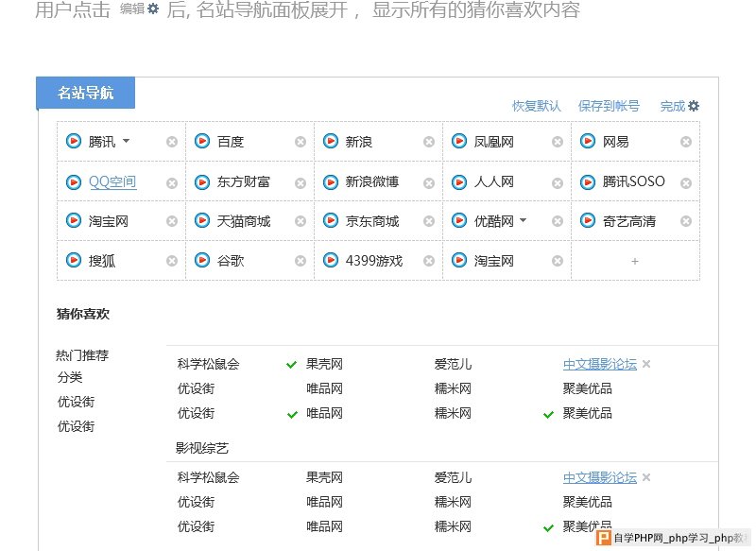Delete the 京东商城 tile
The height and width of the screenshot is (551, 756).
[x=429, y=221]
